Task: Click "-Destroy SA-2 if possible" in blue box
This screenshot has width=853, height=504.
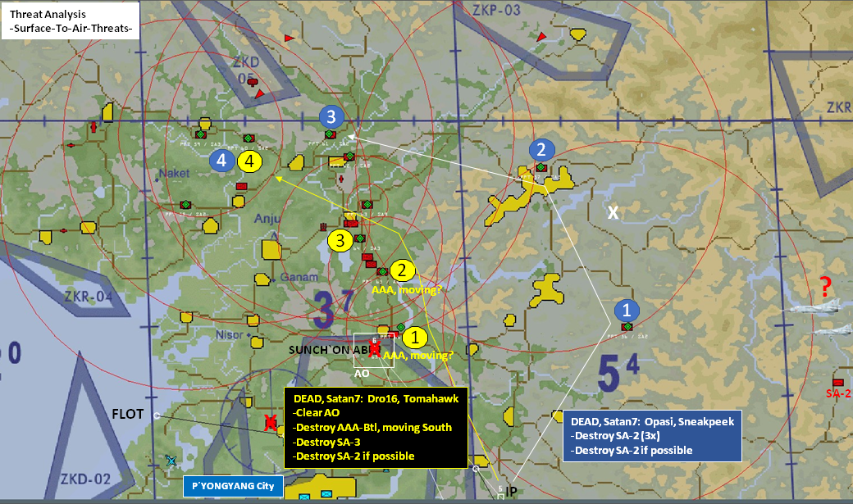Action: point(632,450)
